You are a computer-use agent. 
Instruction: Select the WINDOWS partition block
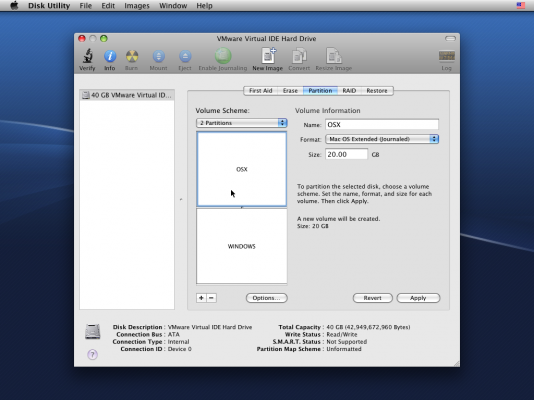coord(241,246)
